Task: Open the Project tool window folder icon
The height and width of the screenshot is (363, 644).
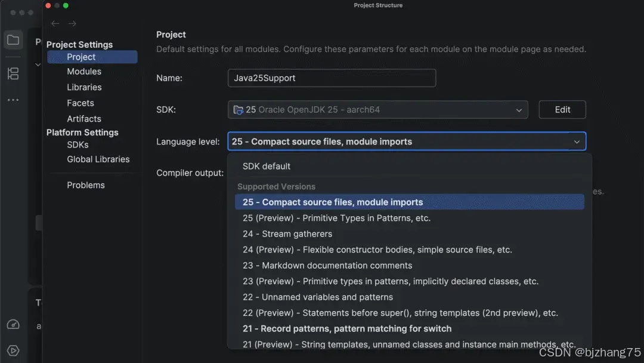Action: tap(13, 40)
